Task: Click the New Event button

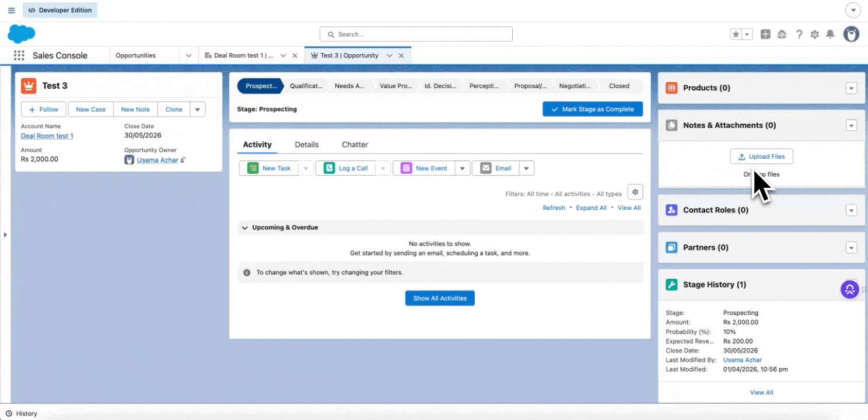Action: point(424,168)
